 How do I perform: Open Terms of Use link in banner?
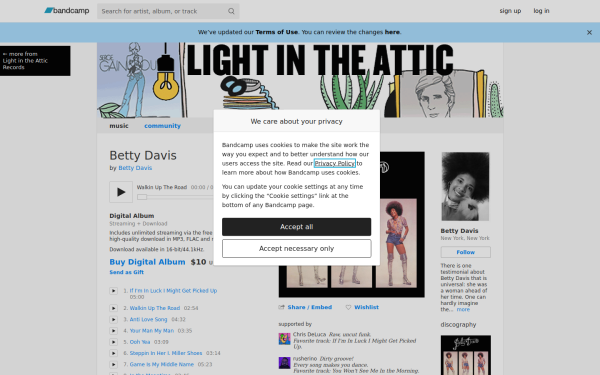point(277,32)
